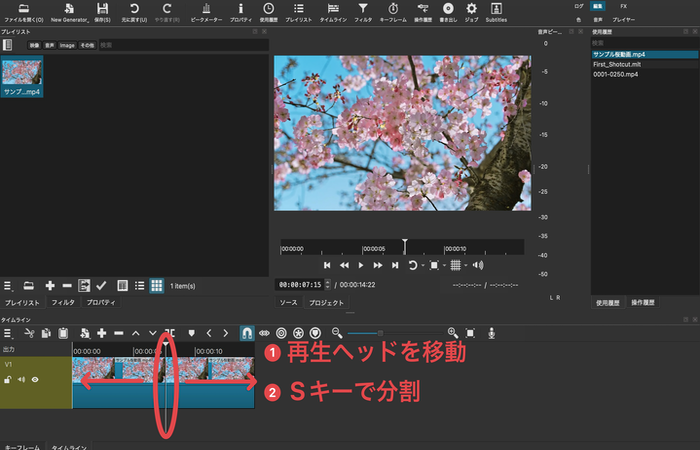Toggle the V1 track lock icon
700x450 pixels.
[8, 379]
